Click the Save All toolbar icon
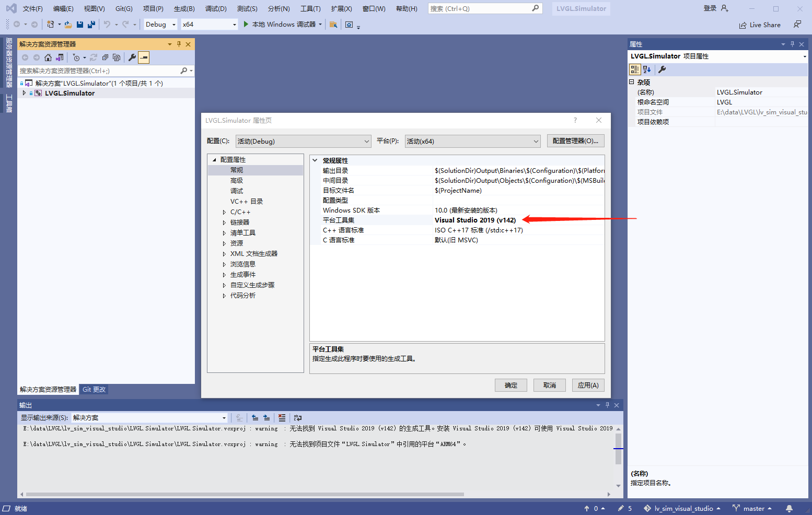Screen dimensions: 812x515 coord(90,24)
